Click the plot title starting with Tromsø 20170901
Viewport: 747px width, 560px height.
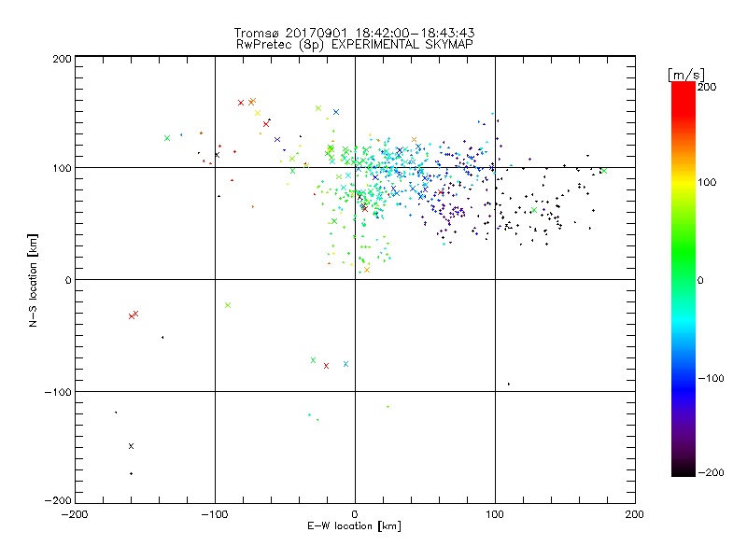coord(354,33)
